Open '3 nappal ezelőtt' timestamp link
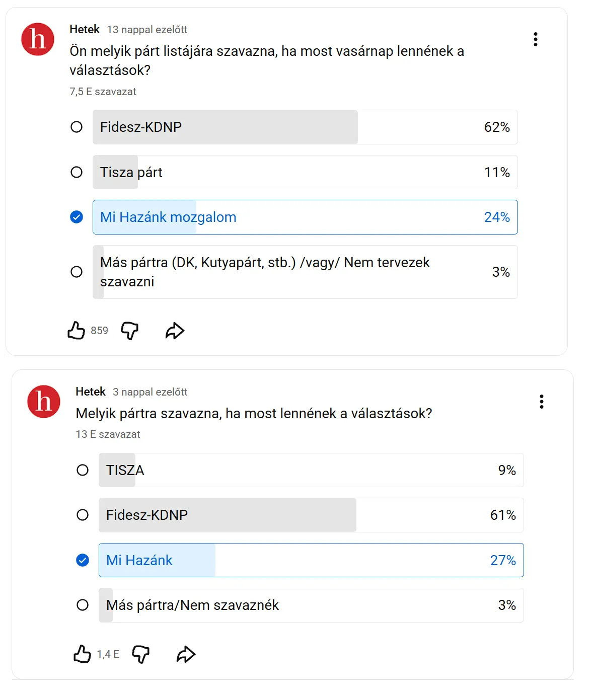Image resolution: width=593 pixels, height=700 pixels. click(x=150, y=392)
